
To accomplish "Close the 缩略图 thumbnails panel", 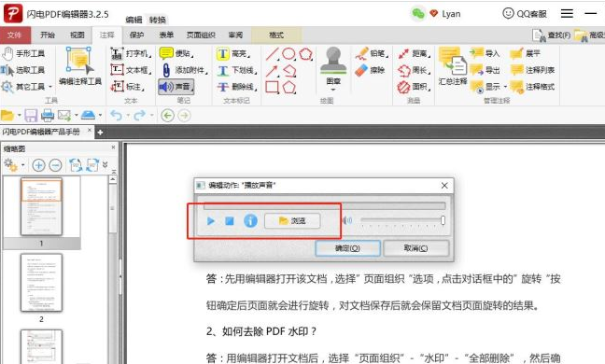I will click(113, 147).
